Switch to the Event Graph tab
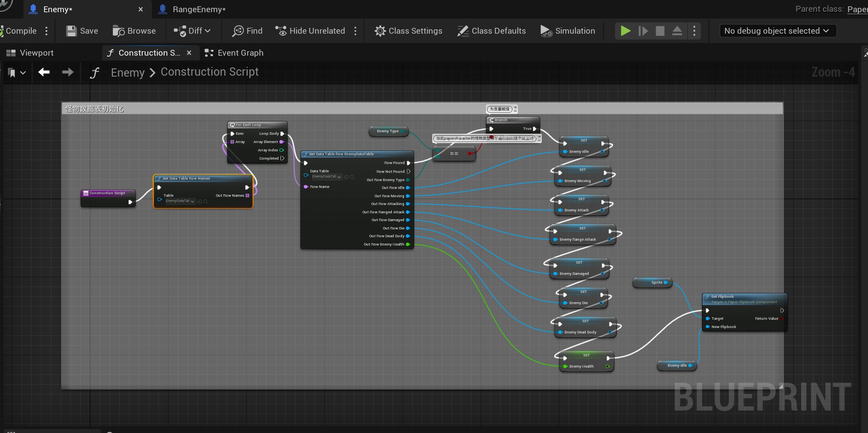 pos(234,53)
